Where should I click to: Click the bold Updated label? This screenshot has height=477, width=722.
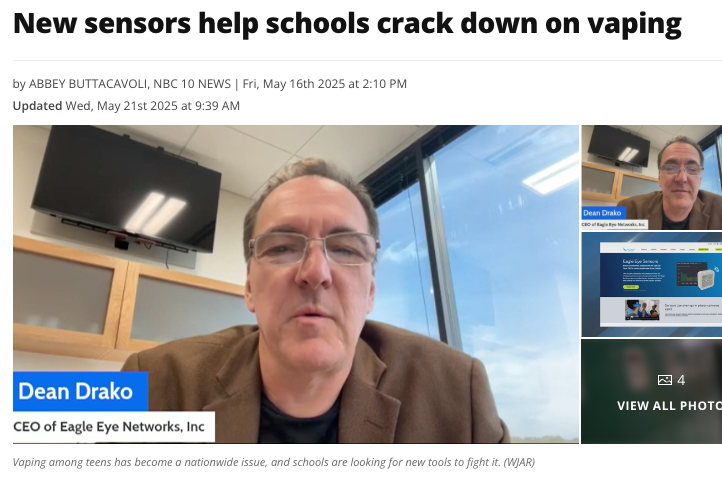(x=37, y=106)
